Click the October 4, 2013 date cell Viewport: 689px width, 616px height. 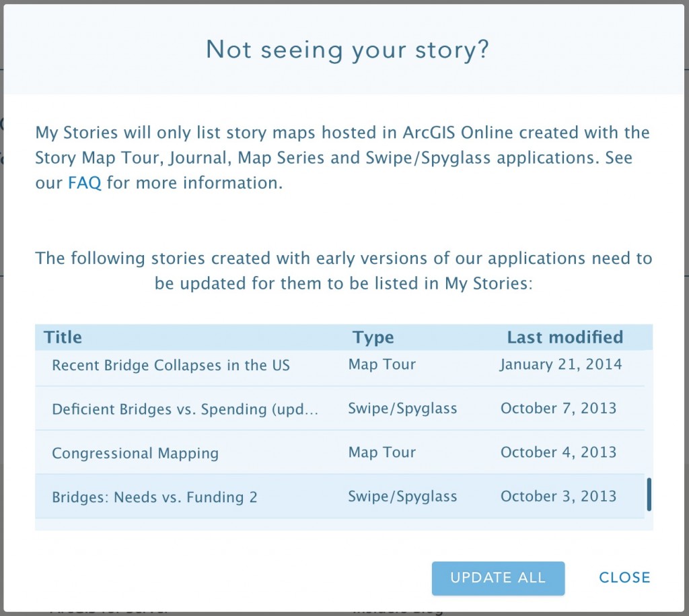coord(558,452)
